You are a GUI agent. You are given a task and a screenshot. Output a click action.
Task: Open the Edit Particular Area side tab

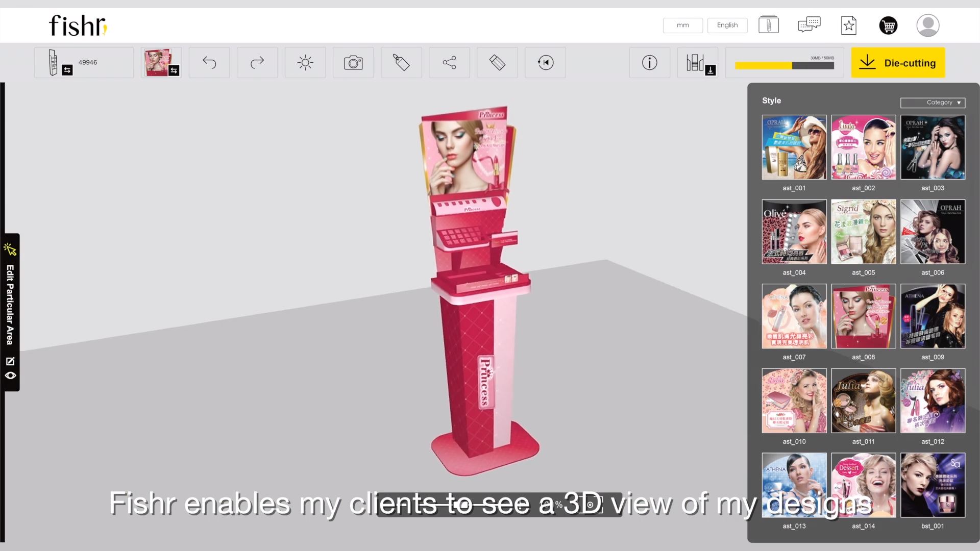click(10, 305)
